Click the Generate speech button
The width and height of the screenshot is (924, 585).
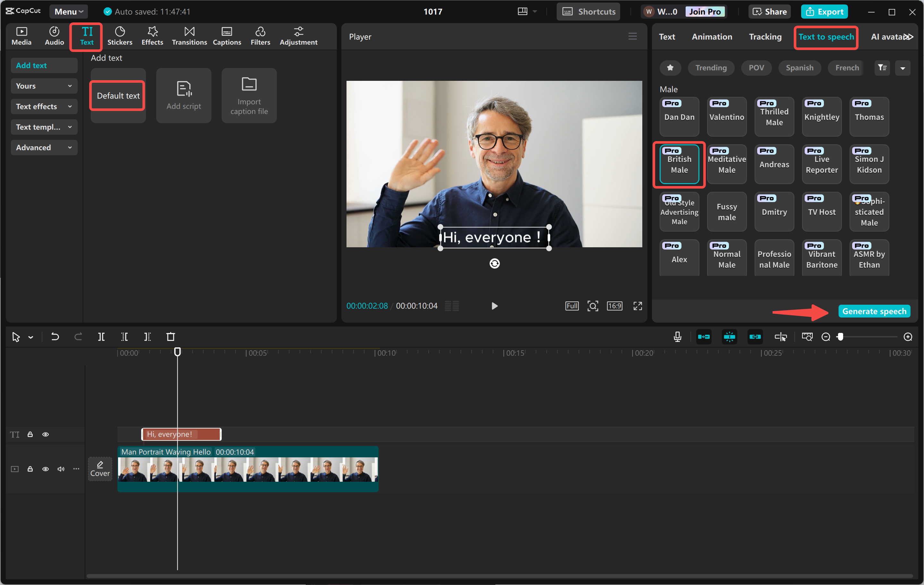pyautogui.click(x=874, y=311)
